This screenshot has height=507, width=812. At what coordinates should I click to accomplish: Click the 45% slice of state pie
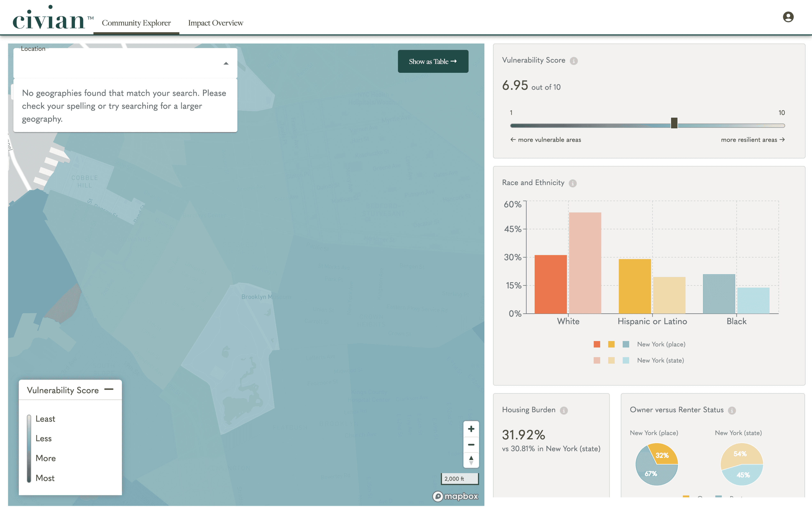click(743, 475)
